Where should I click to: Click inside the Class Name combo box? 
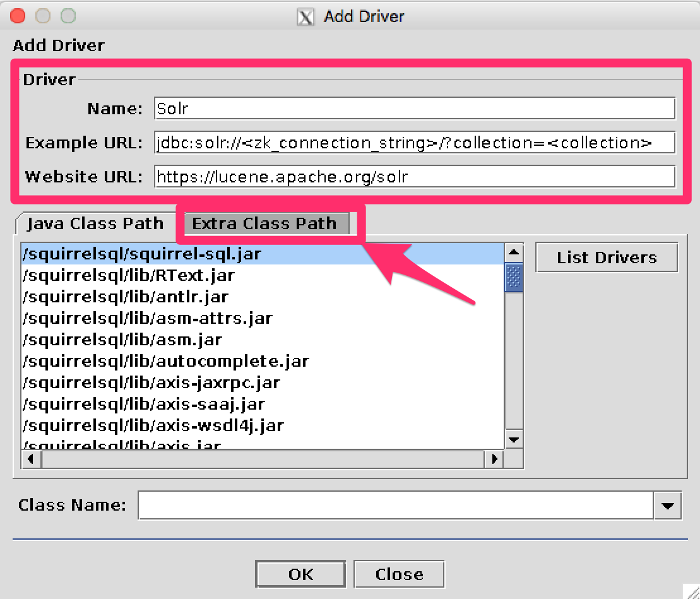pos(396,506)
